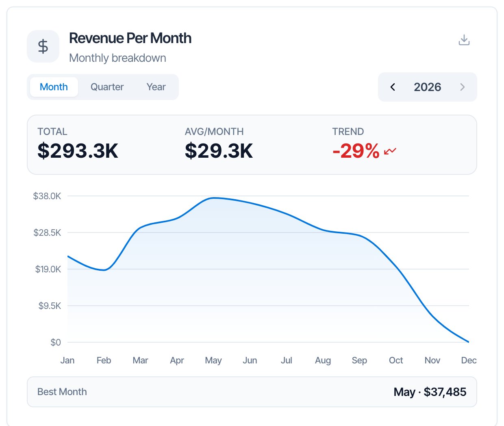Click the Nov x-axis label
Image resolution: width=504 pixels, height=426 pixels.
tap(432, 360)
